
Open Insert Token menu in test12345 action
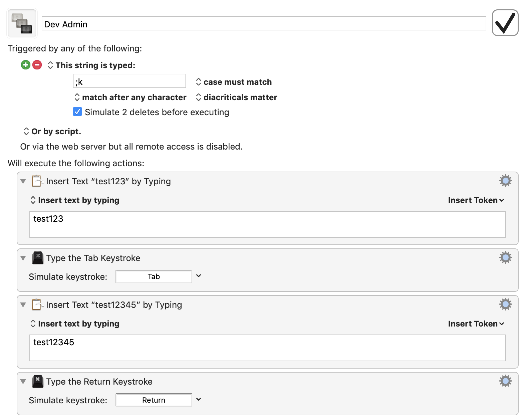(x=476, y=324)
